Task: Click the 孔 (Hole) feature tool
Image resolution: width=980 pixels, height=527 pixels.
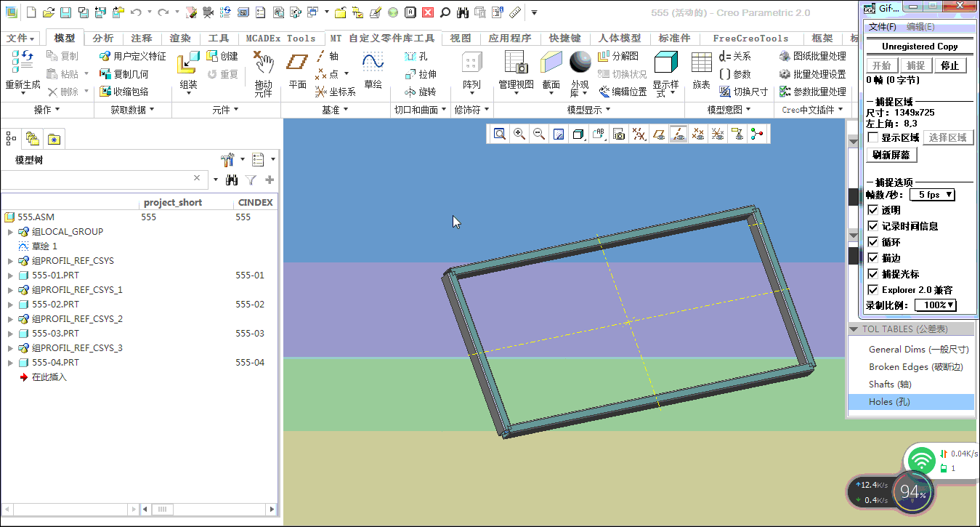Action: tap(417, 57)
